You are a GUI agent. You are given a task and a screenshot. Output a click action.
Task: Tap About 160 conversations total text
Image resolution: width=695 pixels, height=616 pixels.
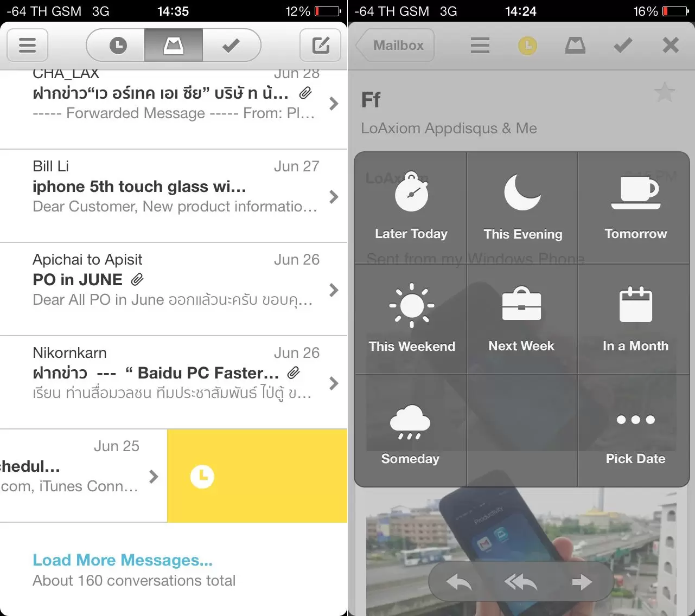(134, 581)
